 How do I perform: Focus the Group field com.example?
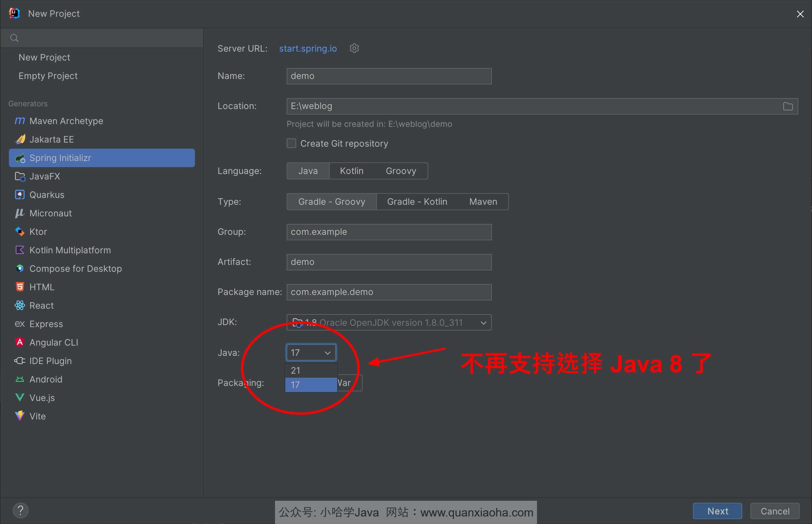point(389,232)
